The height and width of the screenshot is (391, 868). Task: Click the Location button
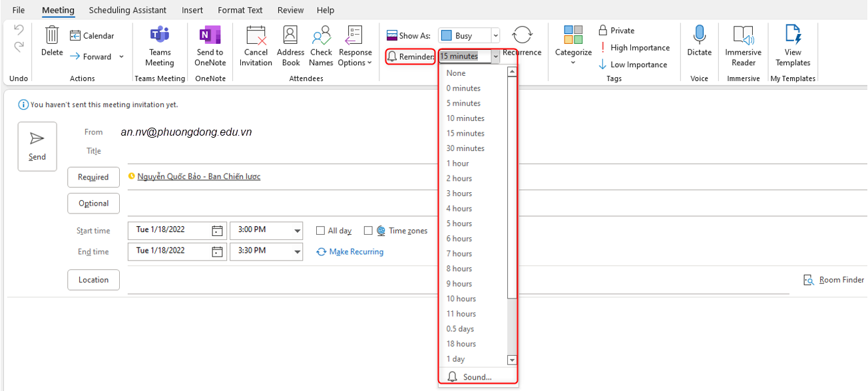coord(93,280)
